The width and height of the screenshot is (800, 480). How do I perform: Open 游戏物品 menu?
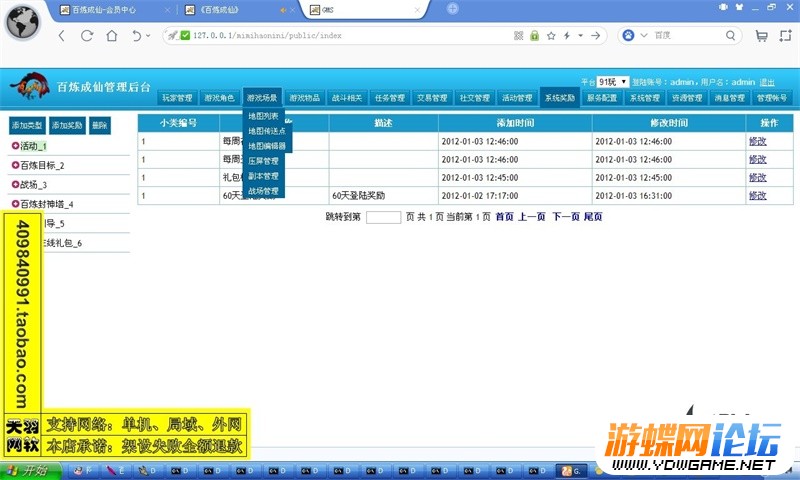pos(305,98)
